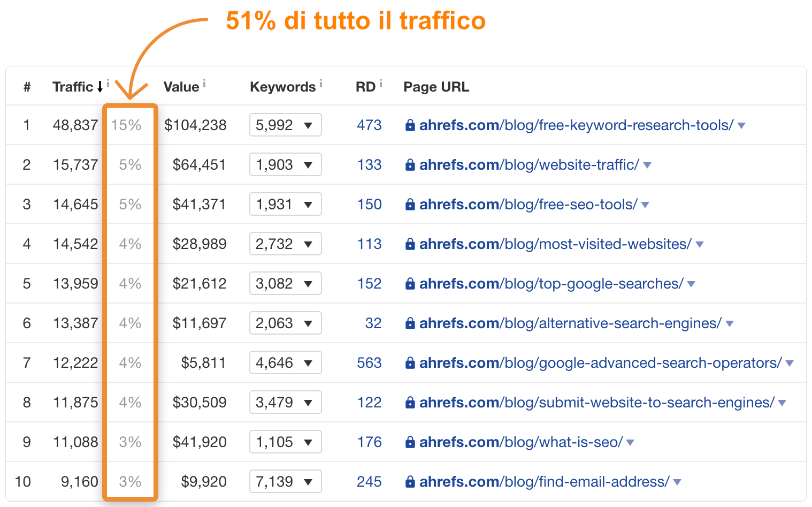Click the info icon next to RD

point(381,83)
